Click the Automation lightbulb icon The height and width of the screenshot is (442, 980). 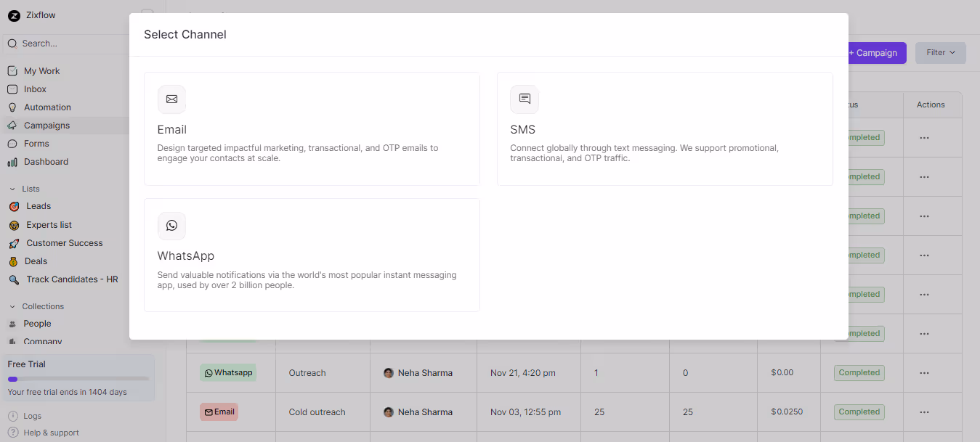tap(12, 107)
